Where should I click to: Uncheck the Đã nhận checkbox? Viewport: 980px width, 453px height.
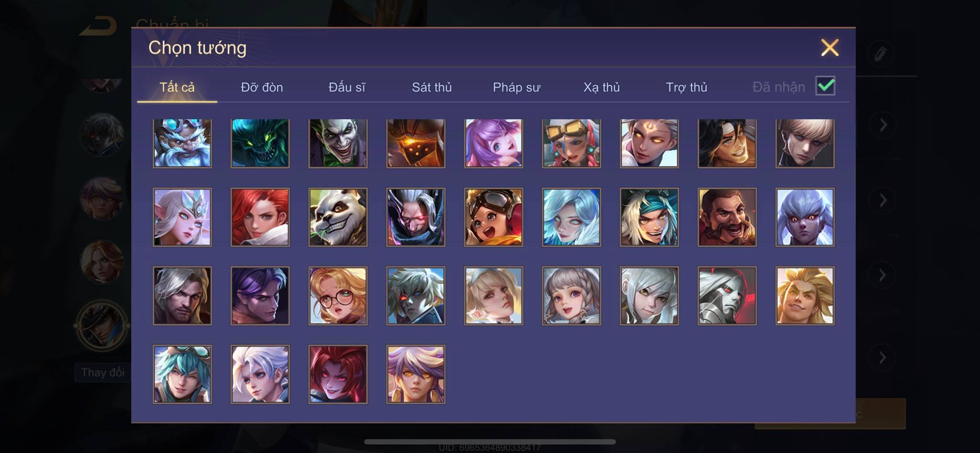click(x=825, y=86)
